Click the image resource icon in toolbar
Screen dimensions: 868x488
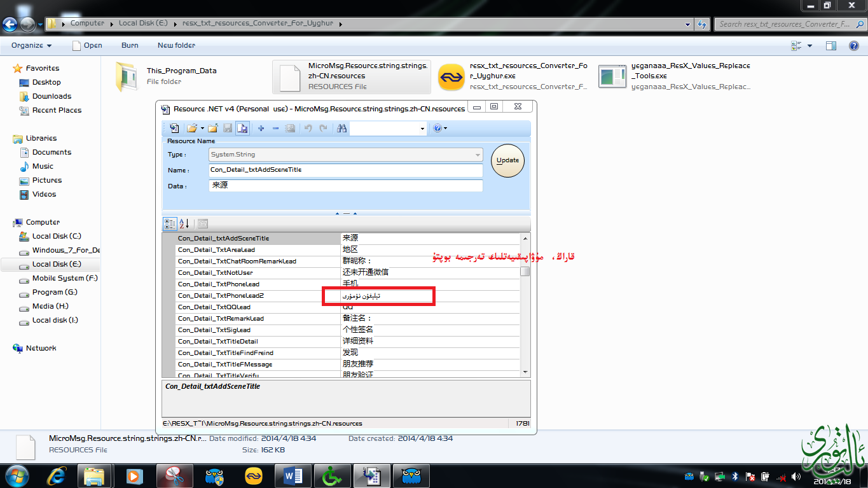pos(290,128)
